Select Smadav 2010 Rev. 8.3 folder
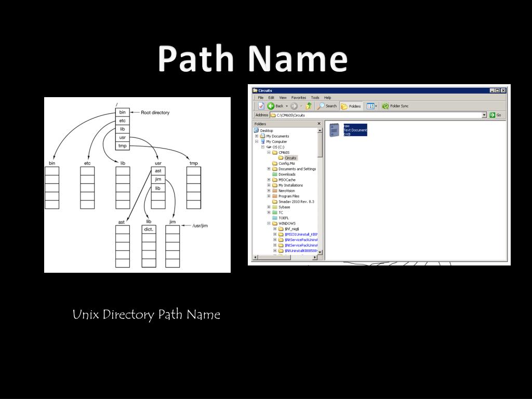 (x=296, y=202)
